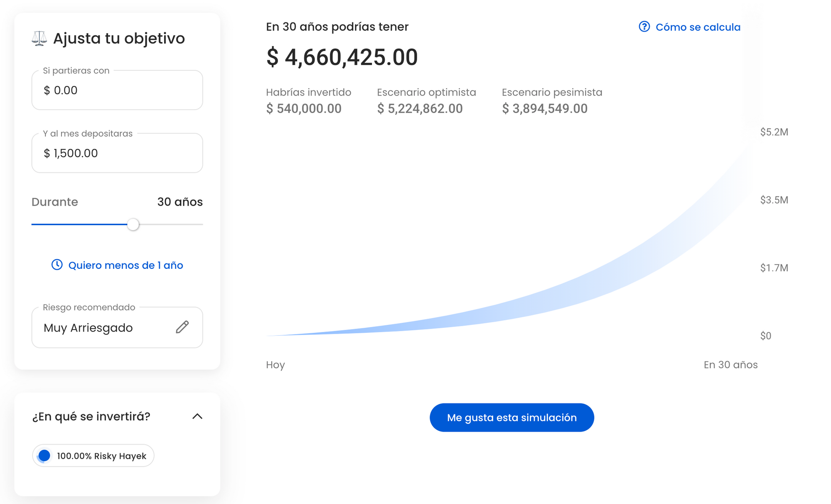The width and height of the screenshot is (831, 504).
Task: Focus the Si partieras con amount field
Action: click(117, 90)
